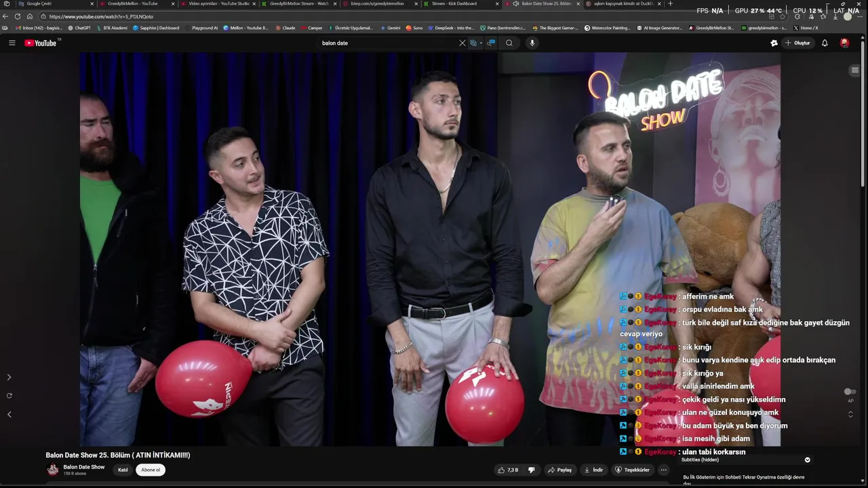This screenshot has width=868, height=488.
Task: Click the left-pointing chevron at left edge
Action: pyautogui.click(x=9, y=414)
